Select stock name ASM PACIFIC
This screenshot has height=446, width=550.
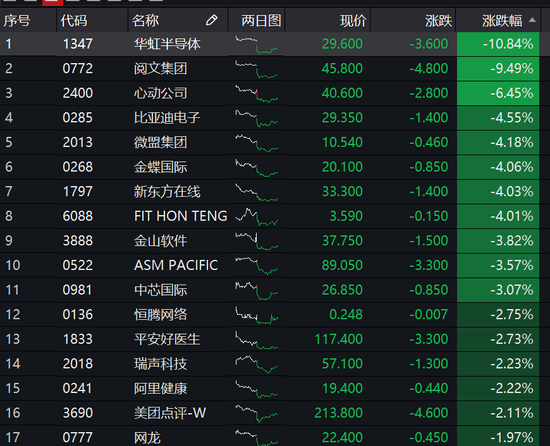176,265
